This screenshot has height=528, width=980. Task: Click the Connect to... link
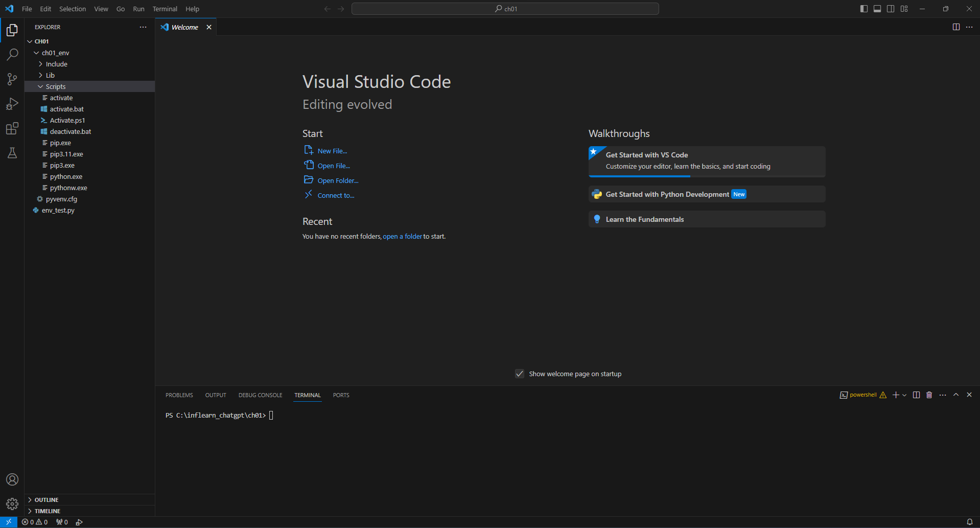[x=330, y=195]
